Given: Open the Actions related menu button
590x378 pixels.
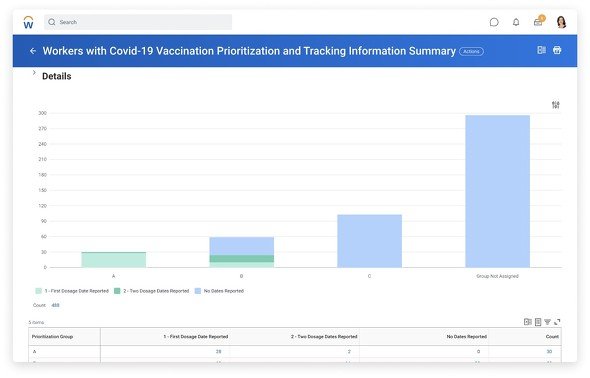Looking at the screenshot, I should [471, 52].
